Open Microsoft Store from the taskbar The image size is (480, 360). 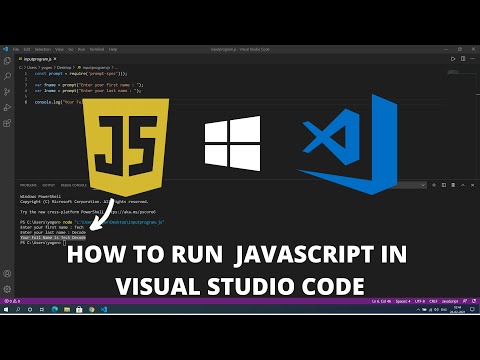coord(79,309)
